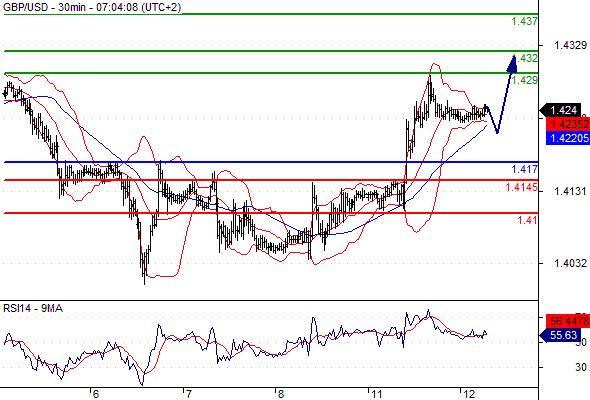
Task: Select the 1.437 resistance level label
Action: click(x=525, y=21)
